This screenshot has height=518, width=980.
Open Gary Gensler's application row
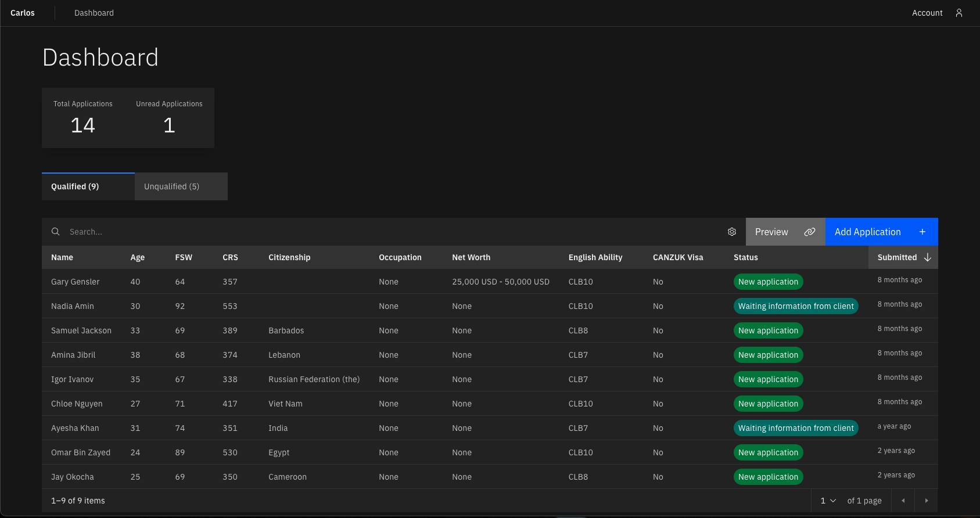point(76,282)
